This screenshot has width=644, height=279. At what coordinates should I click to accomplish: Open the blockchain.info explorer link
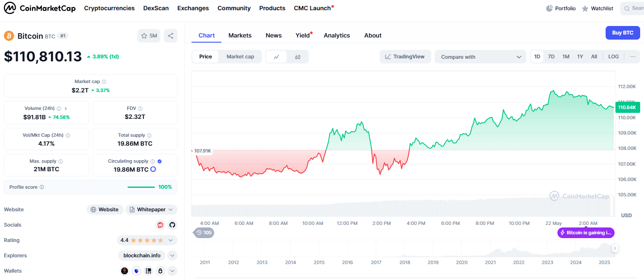142,256
